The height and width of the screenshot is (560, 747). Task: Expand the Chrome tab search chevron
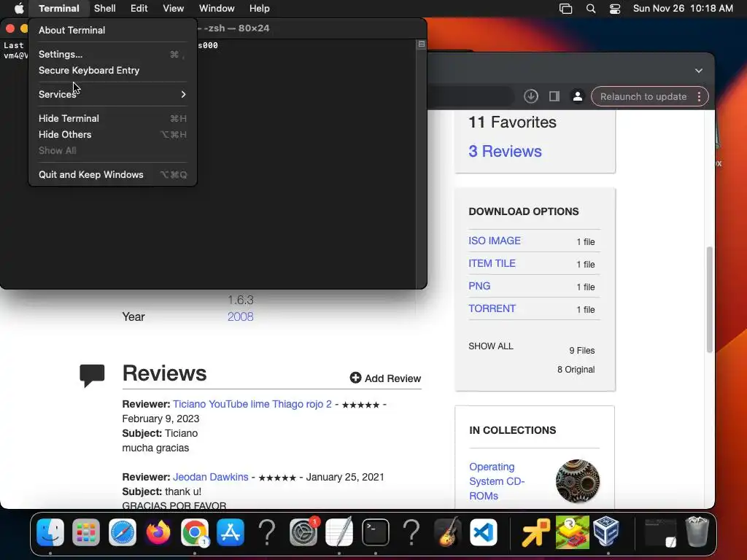click(698, 71)
